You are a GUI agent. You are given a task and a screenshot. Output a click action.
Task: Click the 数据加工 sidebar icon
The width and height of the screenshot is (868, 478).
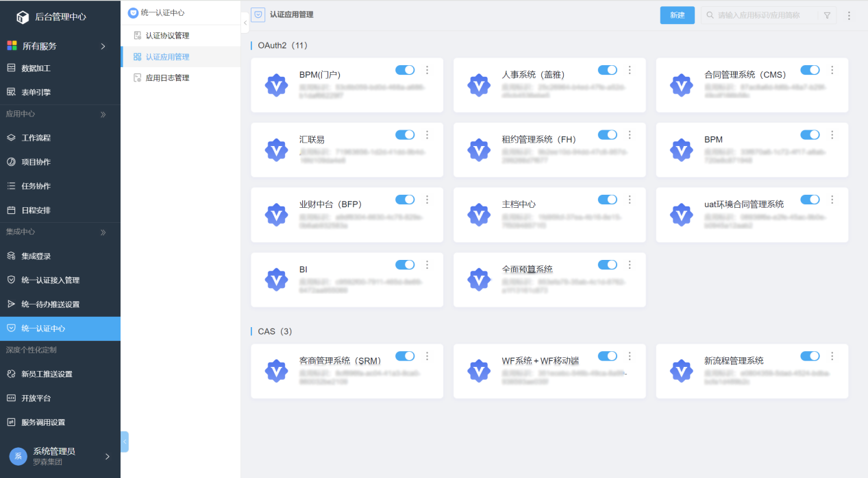11,68
